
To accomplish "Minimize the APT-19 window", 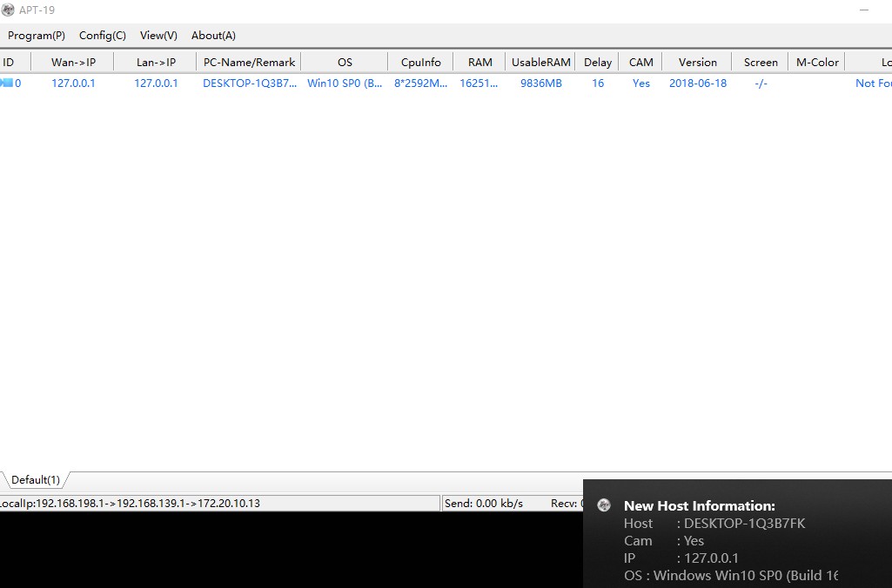I will pos(863,10).
